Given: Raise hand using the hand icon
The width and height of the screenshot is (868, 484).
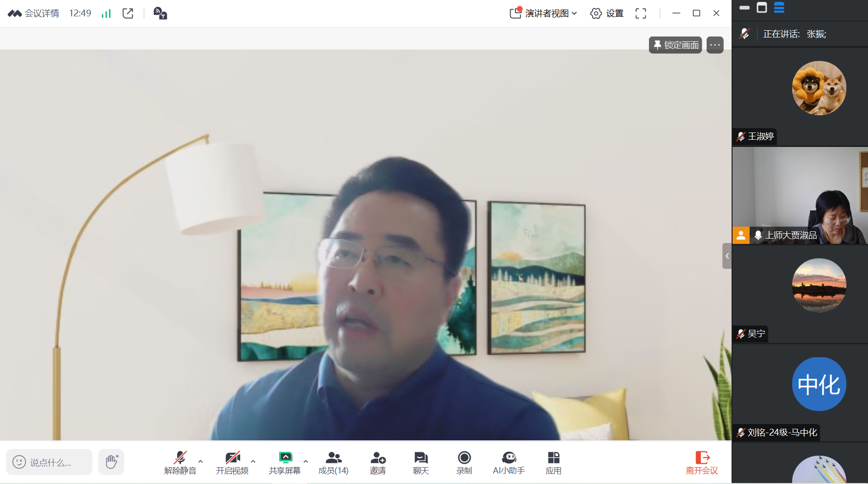Looking at the screenshot, I should click(111, 462).
